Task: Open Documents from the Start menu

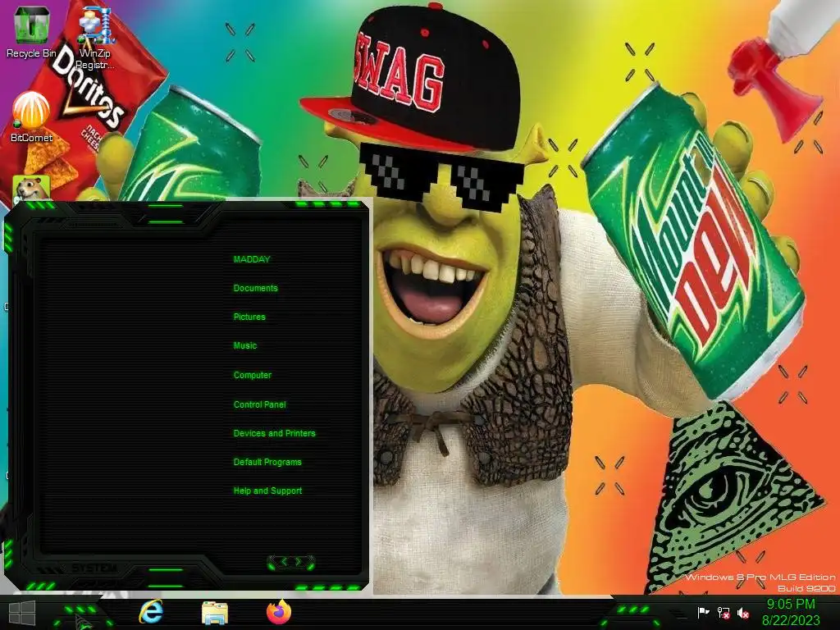Action: (256, 288)
